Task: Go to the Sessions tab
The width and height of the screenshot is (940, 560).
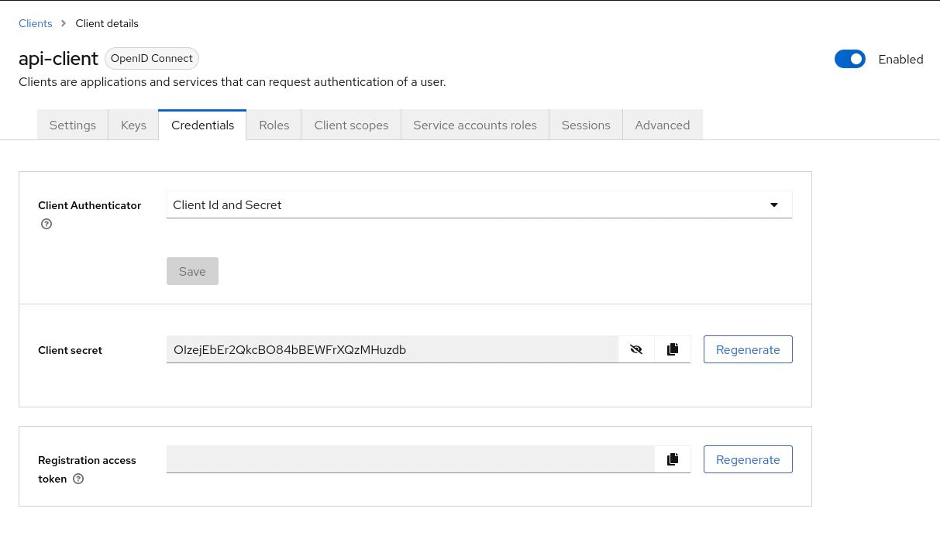Action: pos(586,125)
